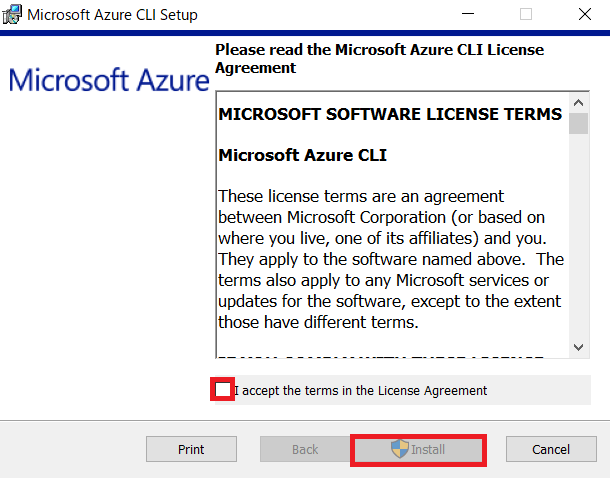Click the Install button
This screenshot has width=610, height=478.
[418, 450]
